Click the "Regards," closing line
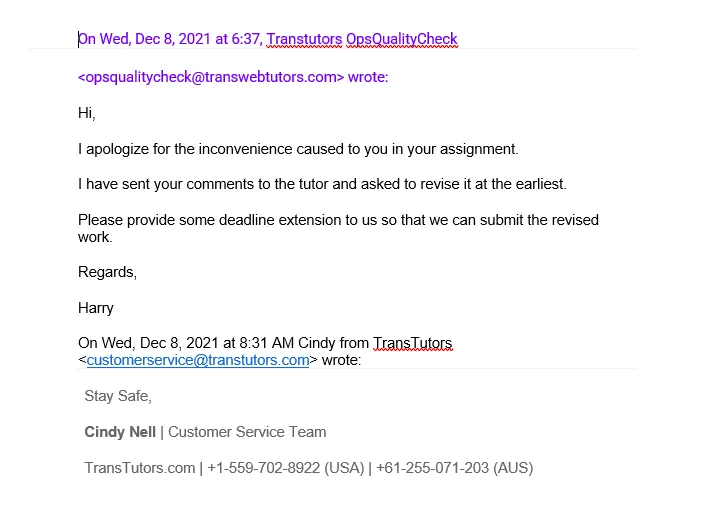The image size is (701, 523). 107,272
